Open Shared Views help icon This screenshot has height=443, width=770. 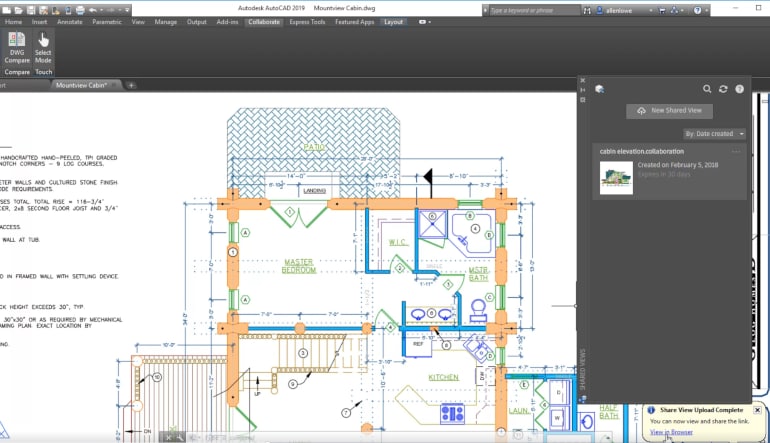[x=739, y=89]
